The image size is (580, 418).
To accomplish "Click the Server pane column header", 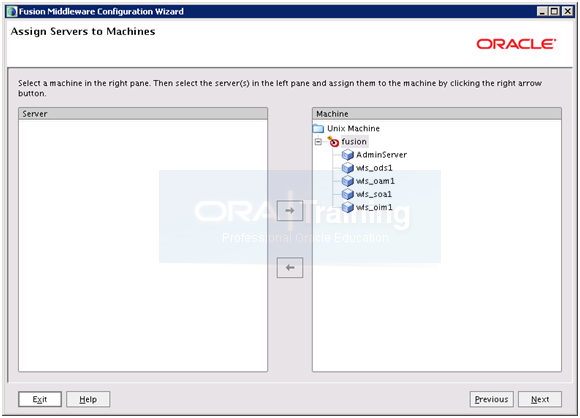I will (x=143, y=114).
